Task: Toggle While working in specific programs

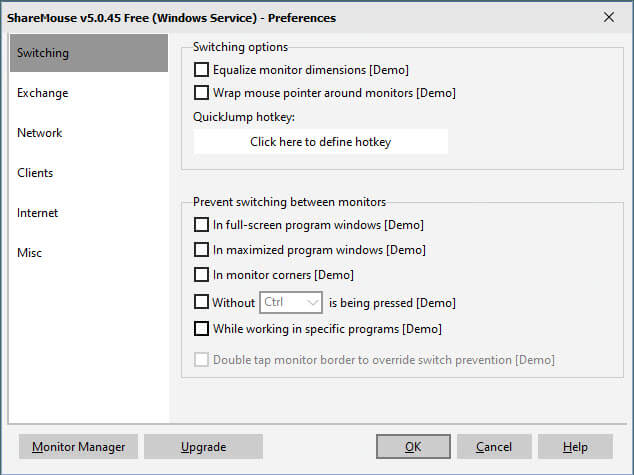Action: pos(201,328)
